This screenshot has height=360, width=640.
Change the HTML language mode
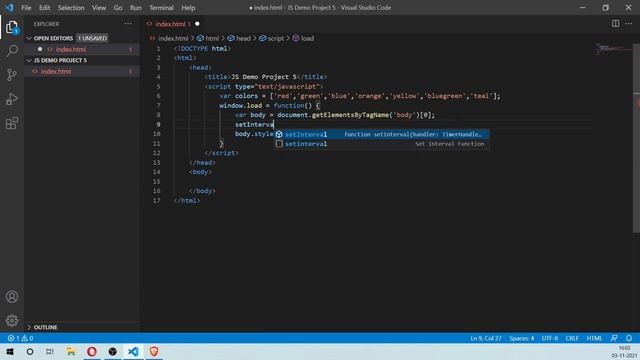594,338
